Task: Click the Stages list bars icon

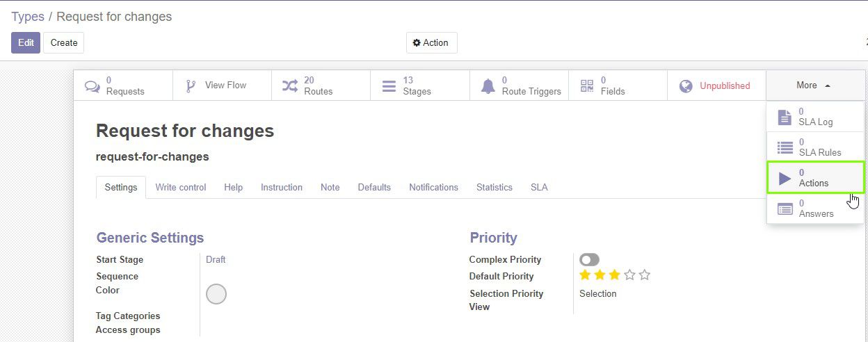Action: (x=389, y=86)
